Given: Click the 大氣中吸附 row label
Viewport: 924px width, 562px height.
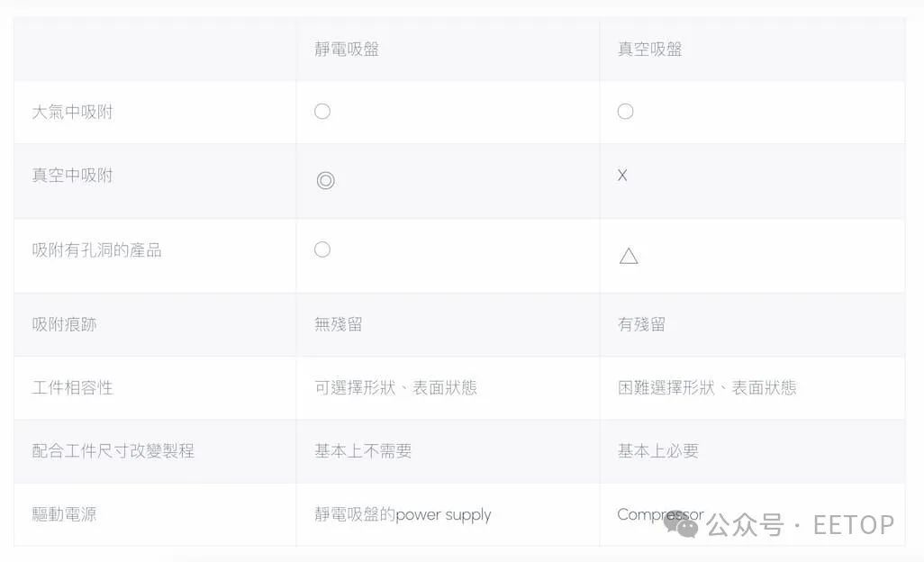Looking at the screenshot, I should [73, 113].
